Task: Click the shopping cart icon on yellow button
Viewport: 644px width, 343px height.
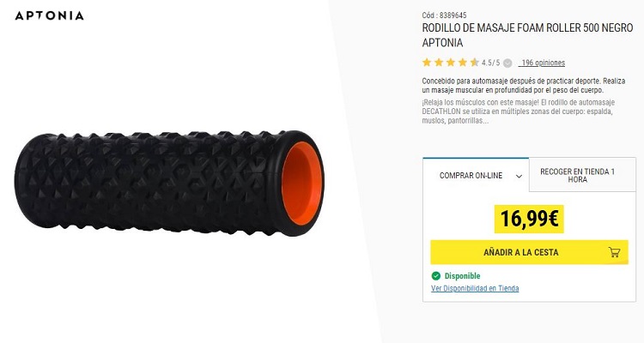Action: 614,252
